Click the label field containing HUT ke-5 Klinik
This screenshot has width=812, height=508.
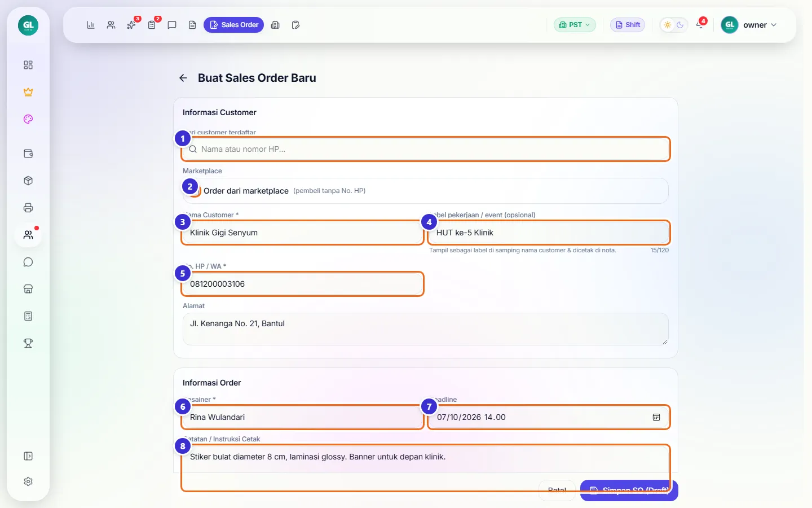[x=549, y=233]
